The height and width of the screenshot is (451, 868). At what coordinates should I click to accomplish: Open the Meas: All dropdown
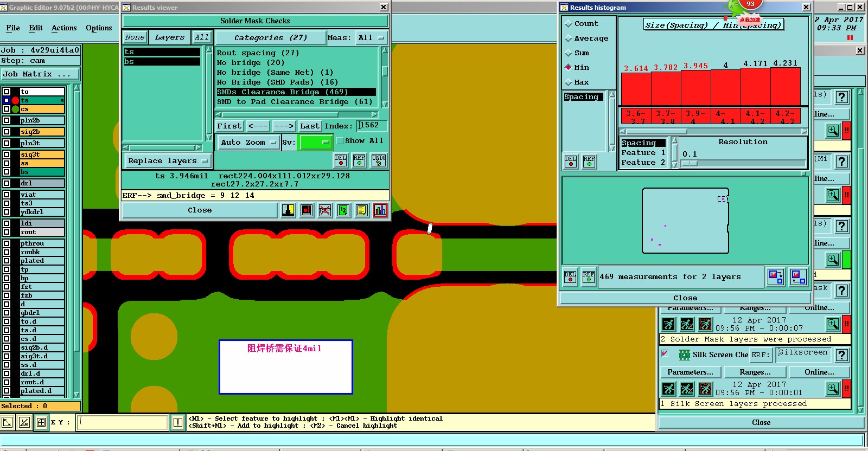click(371, 38)
